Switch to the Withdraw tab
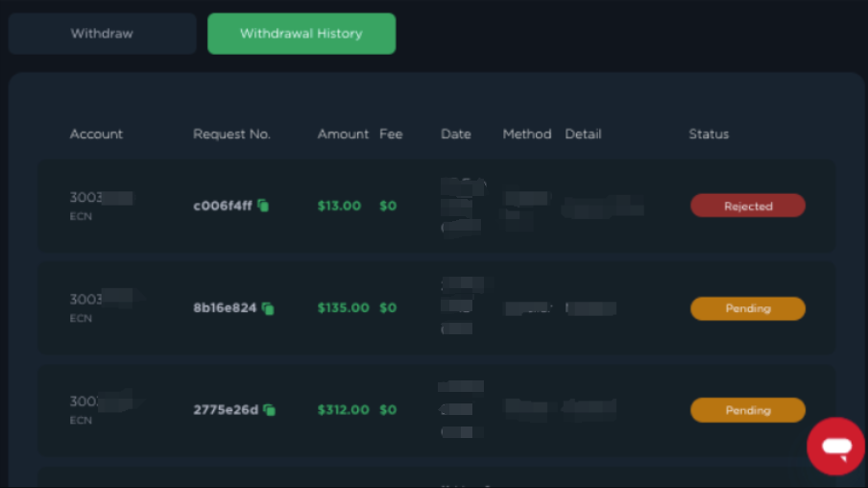Viewport: 868px width, 488px height. pyautogui.click(x=102, y=34)
